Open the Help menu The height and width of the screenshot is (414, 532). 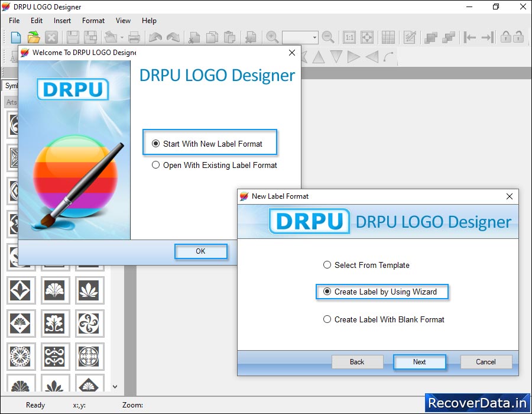[x=150, y=21]
